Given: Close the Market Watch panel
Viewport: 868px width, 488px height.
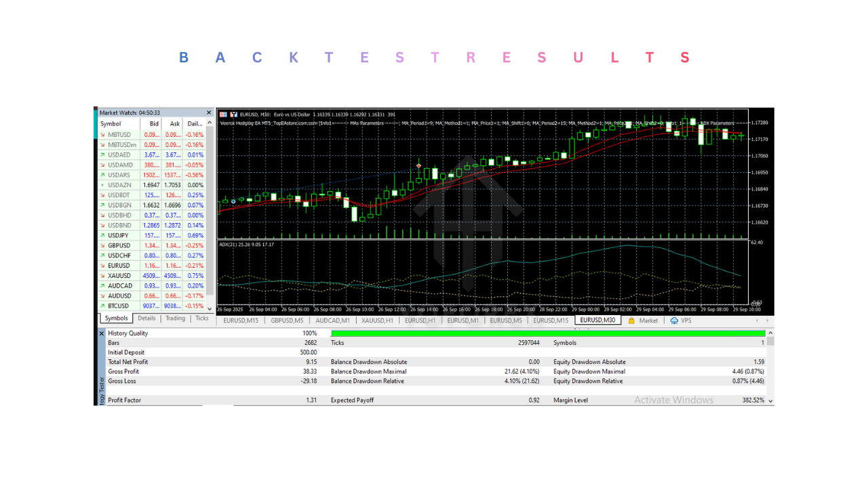Looking at the screenshot, I should pyautogui.click(x=209, y=113).
